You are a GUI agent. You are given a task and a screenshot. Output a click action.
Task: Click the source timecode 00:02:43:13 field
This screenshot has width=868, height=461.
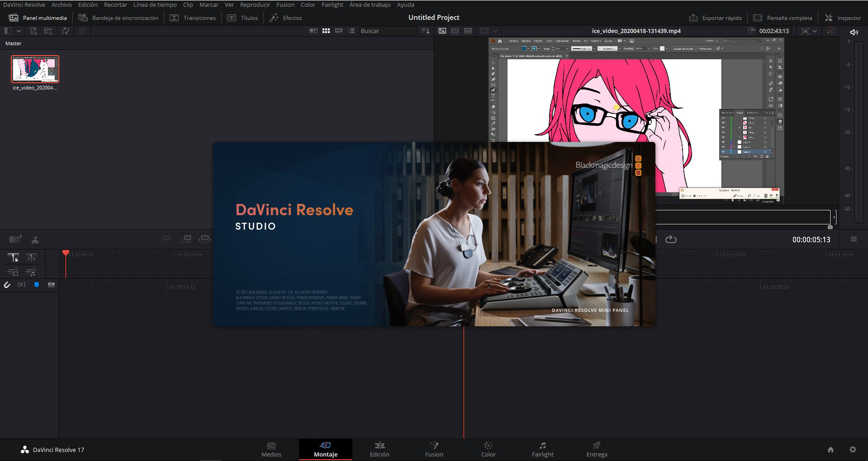click(774, 31)
